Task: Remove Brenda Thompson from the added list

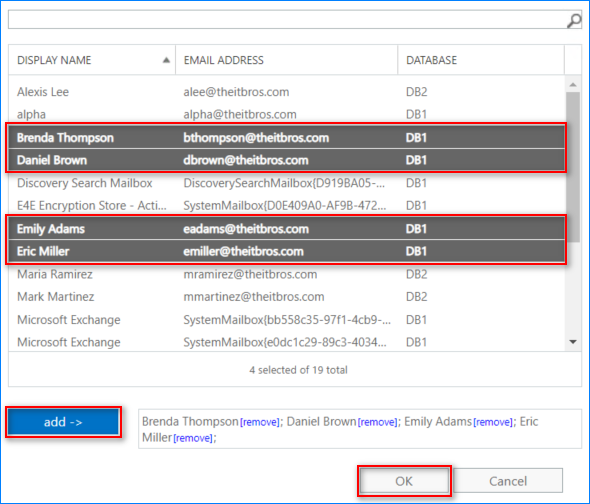Action: point(260,422)
